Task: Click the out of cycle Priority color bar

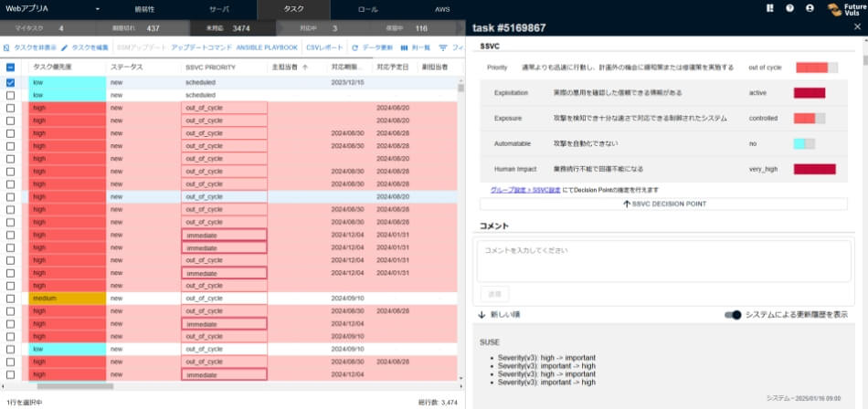Action: (810, 68)
